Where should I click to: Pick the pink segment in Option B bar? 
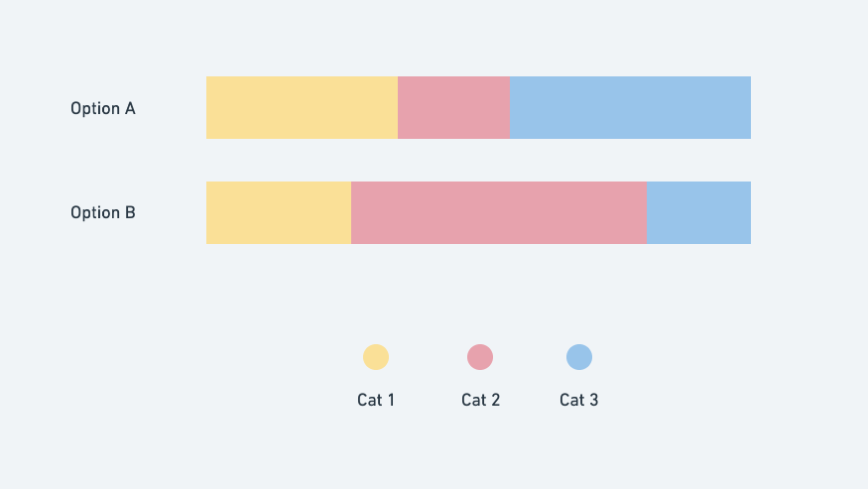point(499,212)
